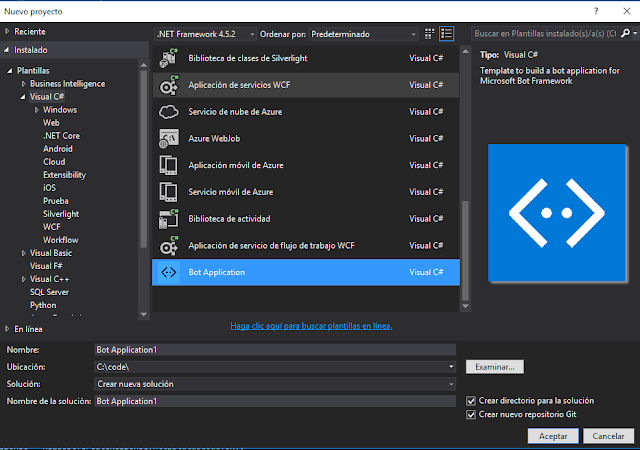Click the Nombre text field
This screenshot has width=640, height=450.
[x=275, y=350]
